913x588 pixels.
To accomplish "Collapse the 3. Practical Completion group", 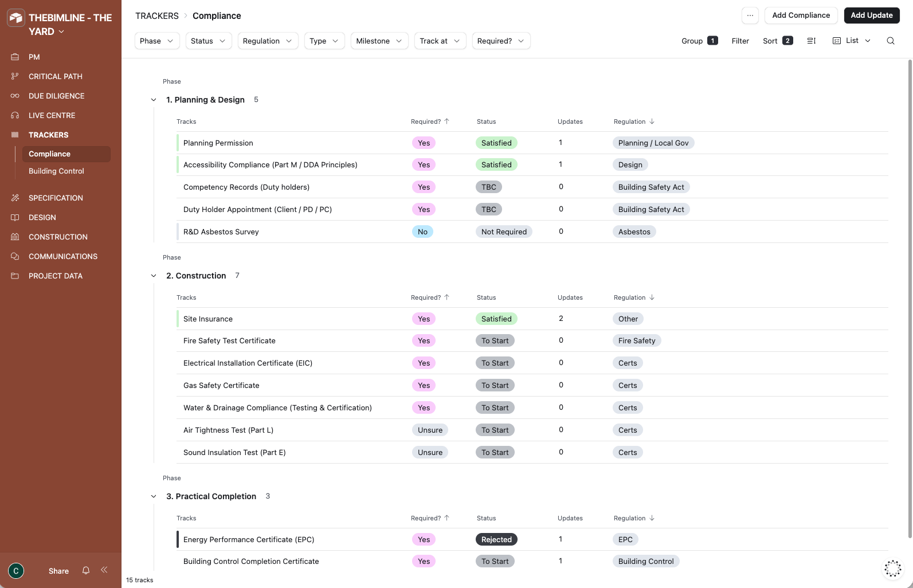I will (154, 496).
